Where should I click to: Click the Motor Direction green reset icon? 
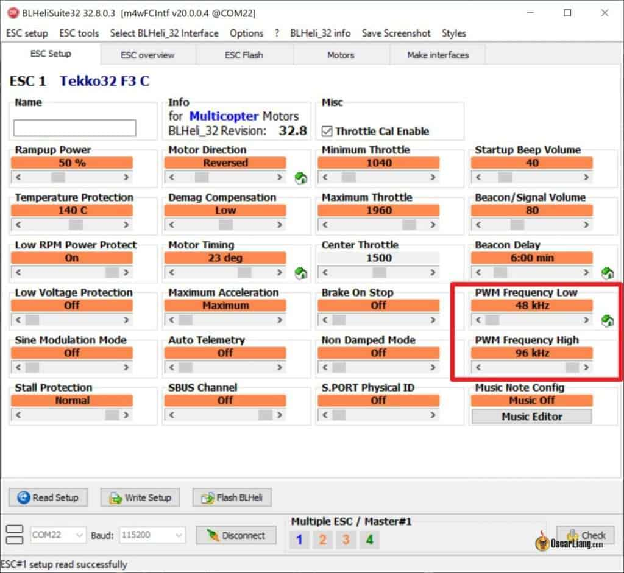(x=301, y=178)
